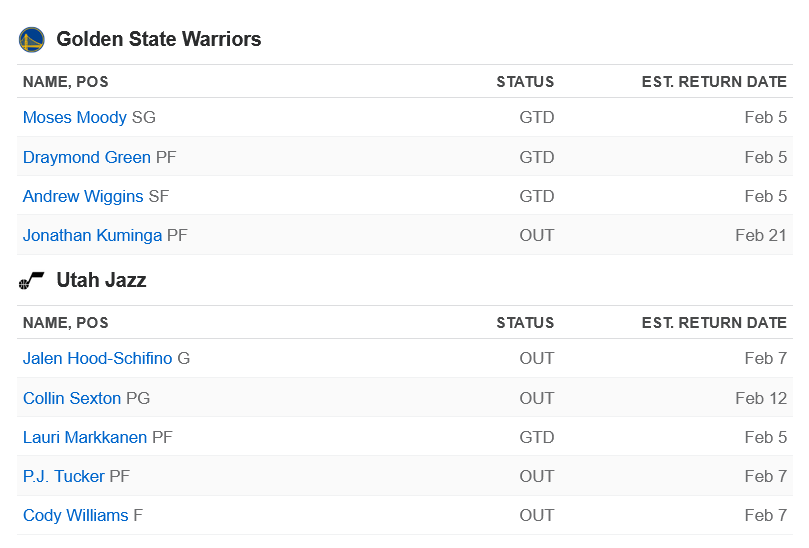Click Warriors EST. RETURN DATE header
809x548 pixels.
coord(714,82)
